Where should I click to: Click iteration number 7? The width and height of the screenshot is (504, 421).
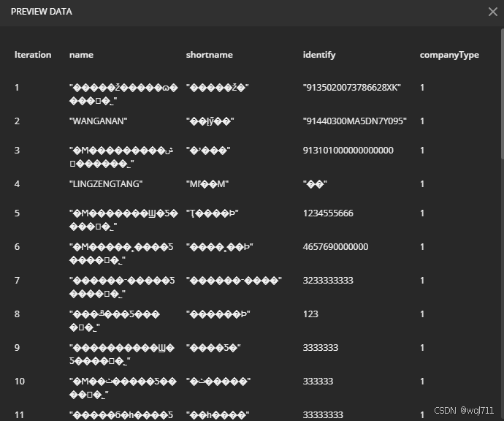point(17,281)
